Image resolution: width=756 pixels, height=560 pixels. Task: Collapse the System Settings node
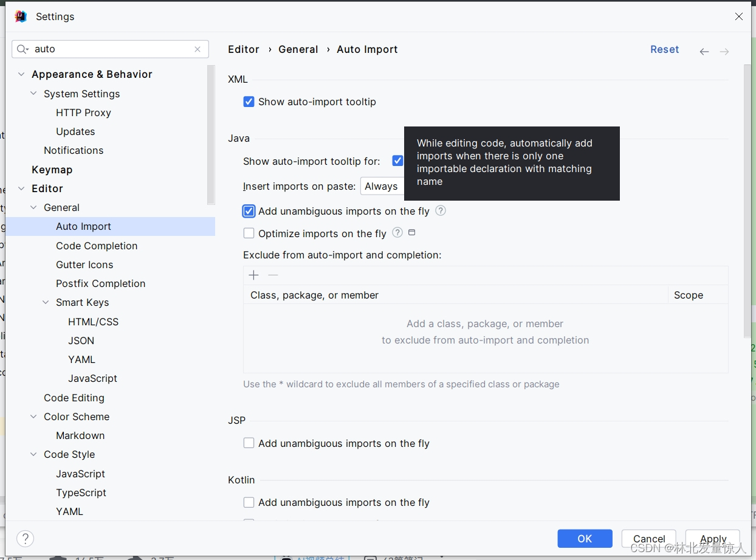33,94
